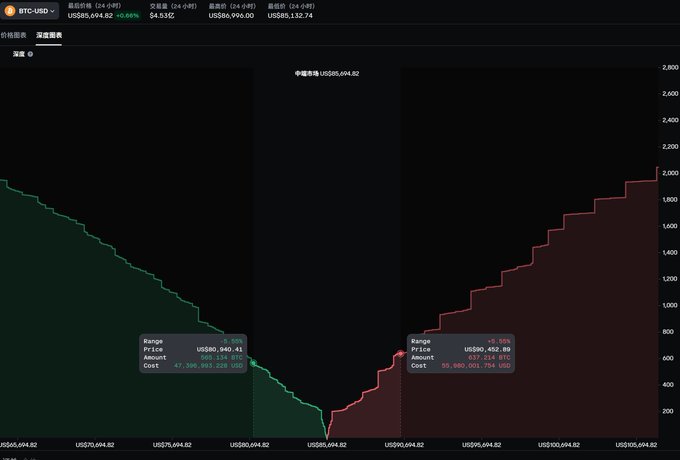Click the ask tooltip cost in USD
680x460 pixels.
point(476,366)
